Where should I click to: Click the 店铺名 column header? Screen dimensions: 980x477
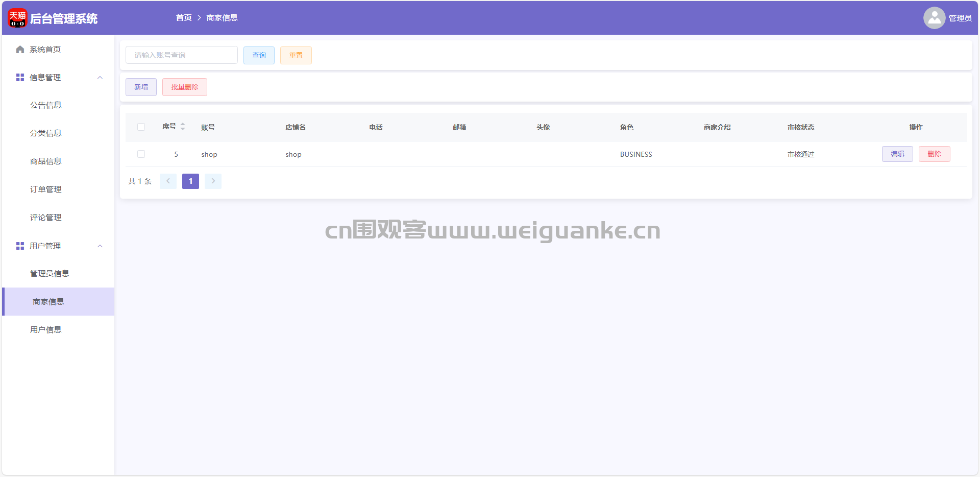[x=296, y=127]
